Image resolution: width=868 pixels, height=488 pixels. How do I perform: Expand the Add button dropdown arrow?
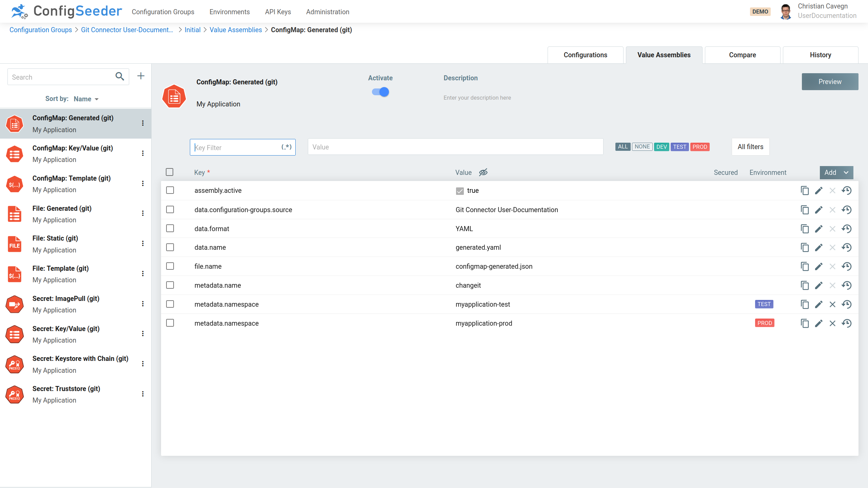coord(846,172)
